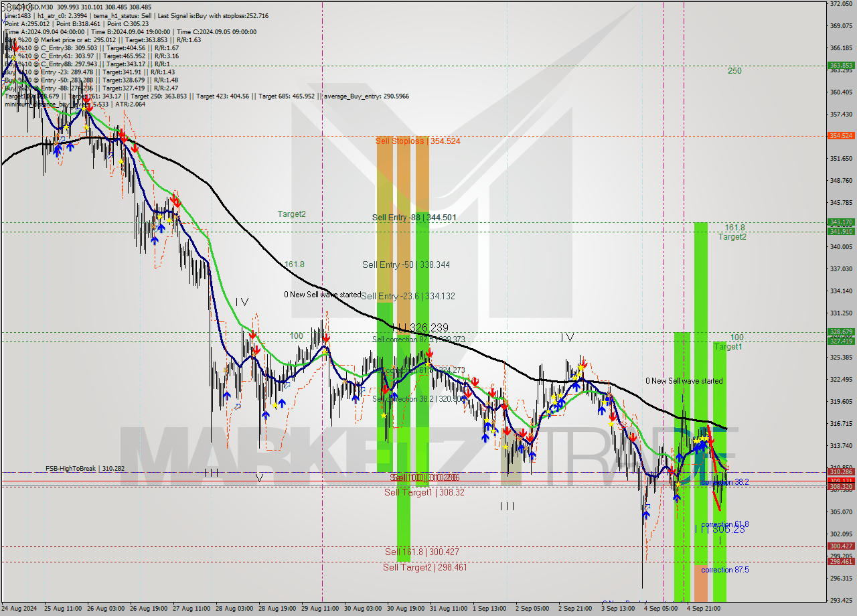Click the 310.286 price tag
The width and height of the screenshot is (857, 616).
pos(841,472)
